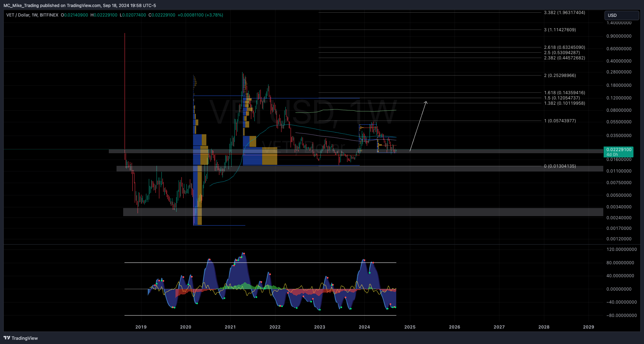Click the 0.00120000 price axis label
Image resolution: width=644 pixels, height=344 pixels.
coord(619,239)
